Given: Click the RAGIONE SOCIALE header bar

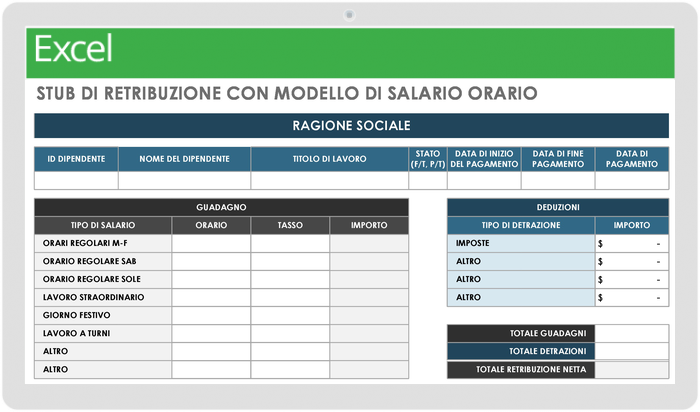Looking at the screenshot, I should click(x=351, y=125).
